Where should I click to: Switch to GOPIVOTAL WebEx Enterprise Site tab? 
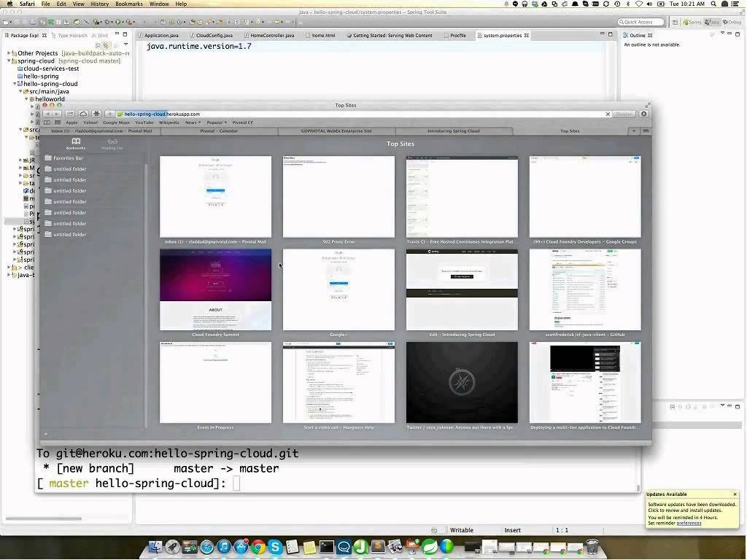pyautogui.click(x=336, y=131)
